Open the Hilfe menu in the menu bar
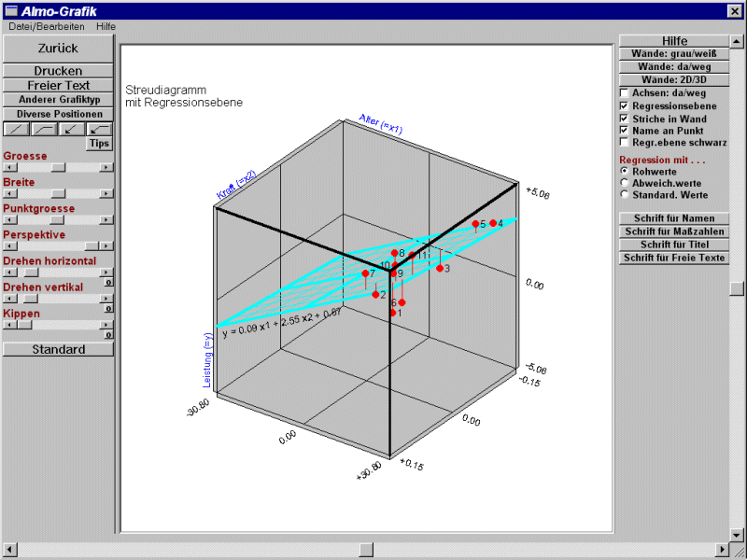 click(x=106, y=26)
